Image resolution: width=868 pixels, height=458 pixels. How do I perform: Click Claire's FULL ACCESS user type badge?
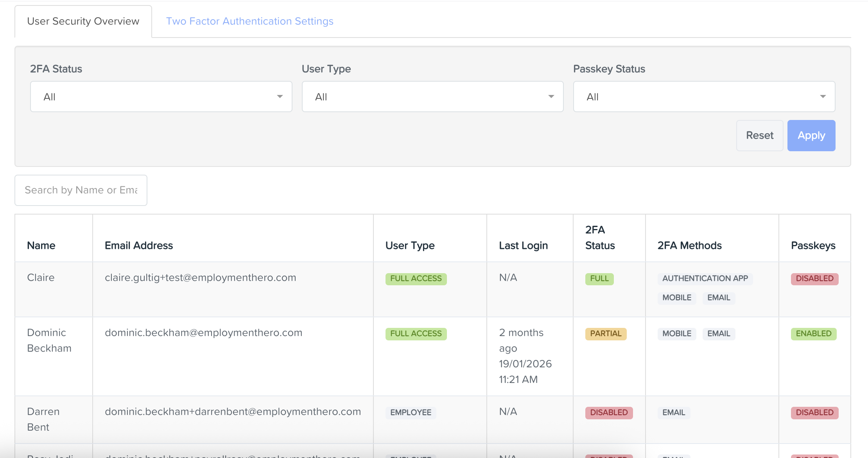[x=416, y=279]
